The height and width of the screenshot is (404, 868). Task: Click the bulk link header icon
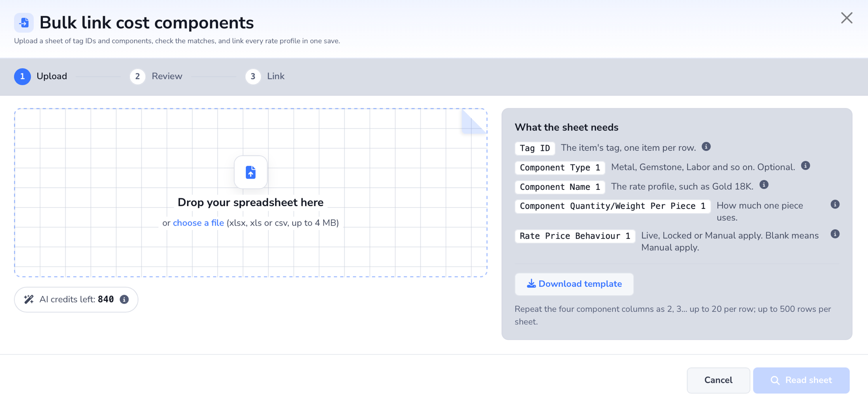click(x=24, y=23)
